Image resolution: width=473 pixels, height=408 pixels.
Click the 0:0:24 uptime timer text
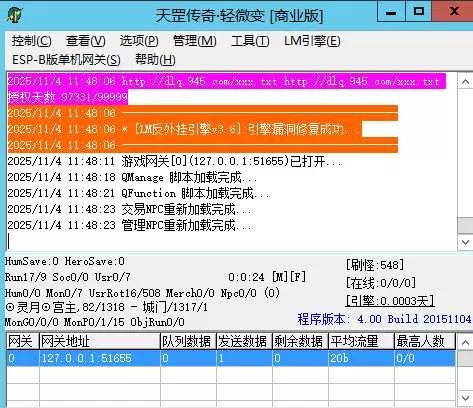pyautogui.click(x=246, y=277)
